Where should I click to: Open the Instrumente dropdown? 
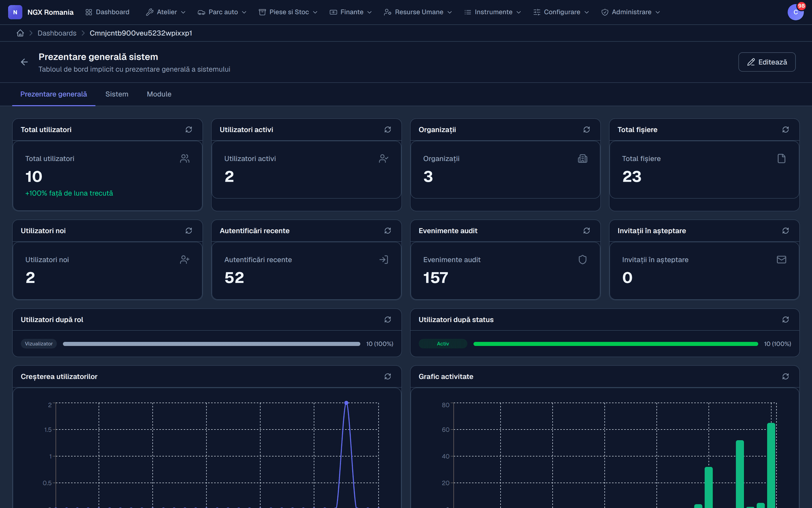(493, 12)
